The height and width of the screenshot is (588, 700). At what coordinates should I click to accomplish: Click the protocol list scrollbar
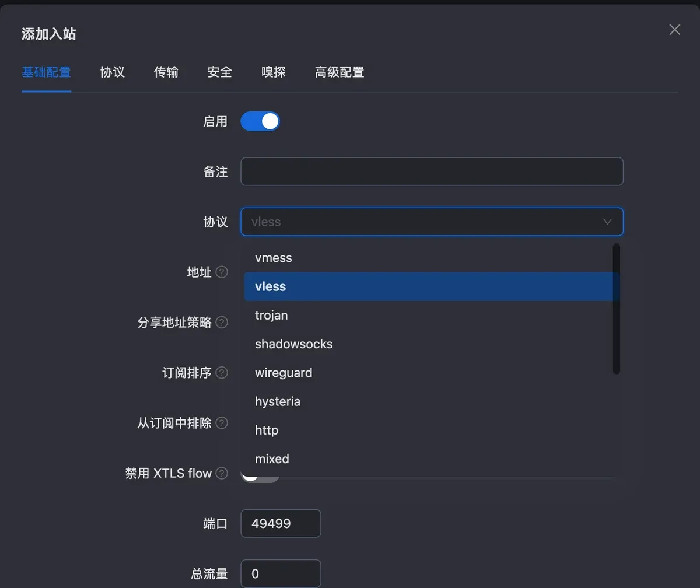(617, 309)
